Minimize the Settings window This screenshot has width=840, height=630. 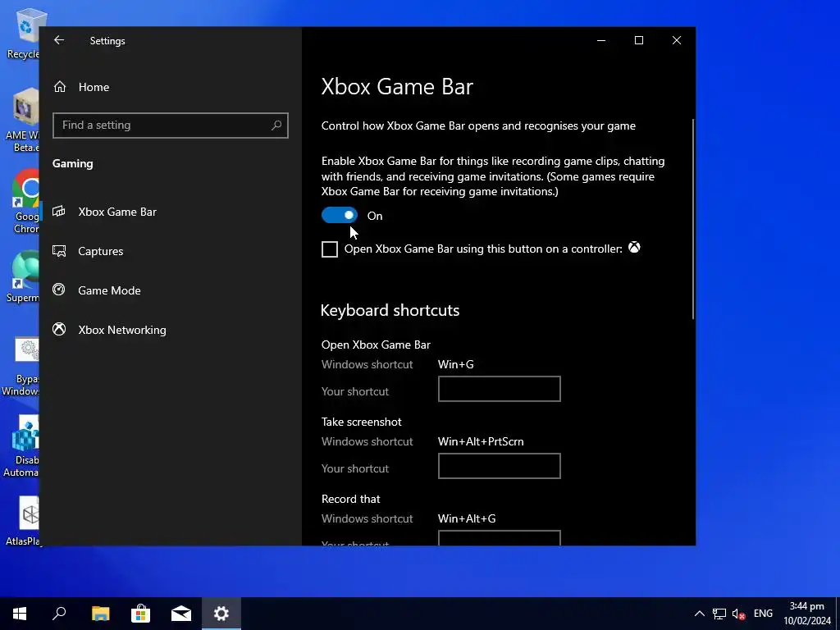(601, 40)
